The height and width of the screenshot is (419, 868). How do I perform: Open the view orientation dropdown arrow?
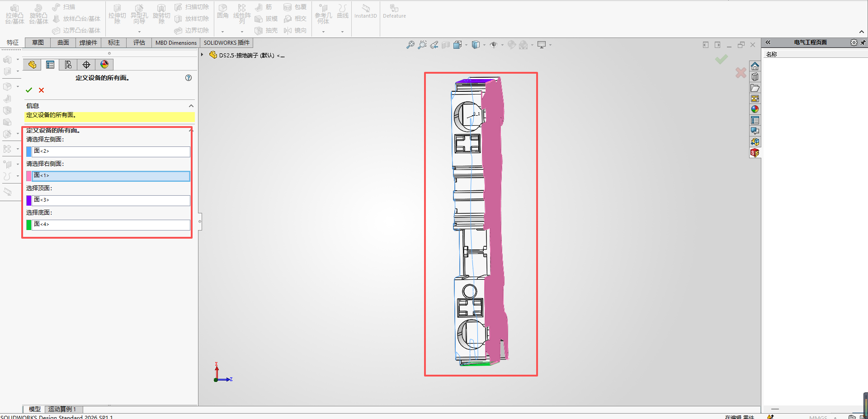(466, 45)
